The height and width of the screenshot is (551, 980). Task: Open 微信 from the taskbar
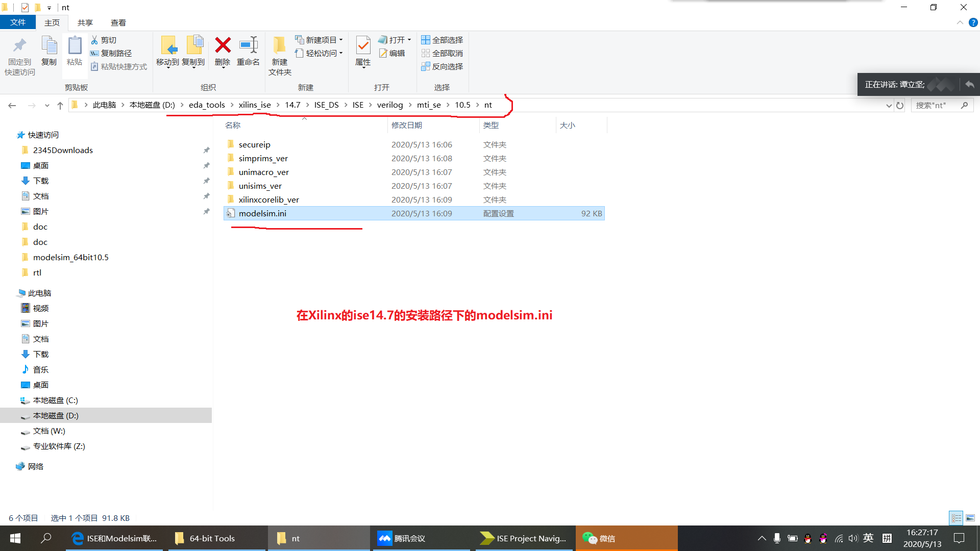point(626,538)
